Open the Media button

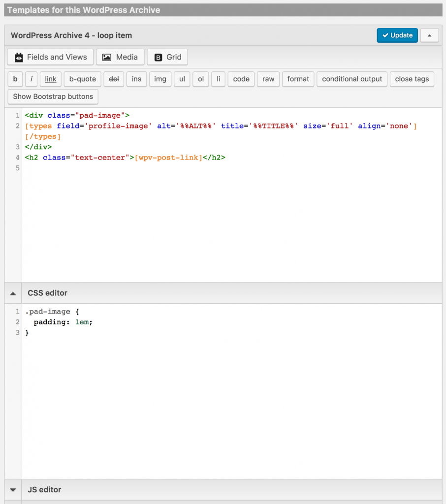120,57
